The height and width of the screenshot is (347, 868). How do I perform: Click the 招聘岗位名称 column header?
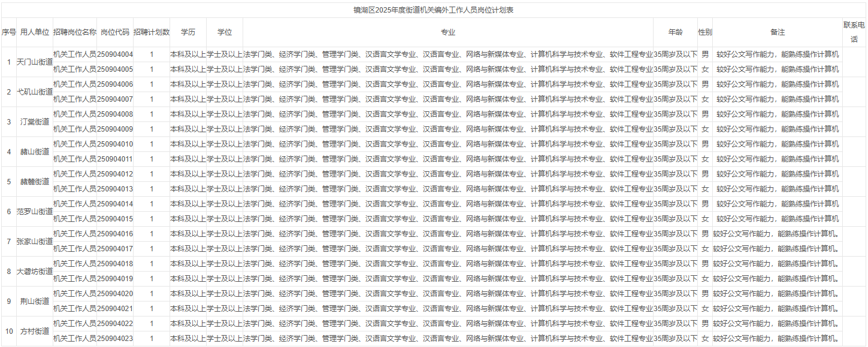(x=75, y=32)
